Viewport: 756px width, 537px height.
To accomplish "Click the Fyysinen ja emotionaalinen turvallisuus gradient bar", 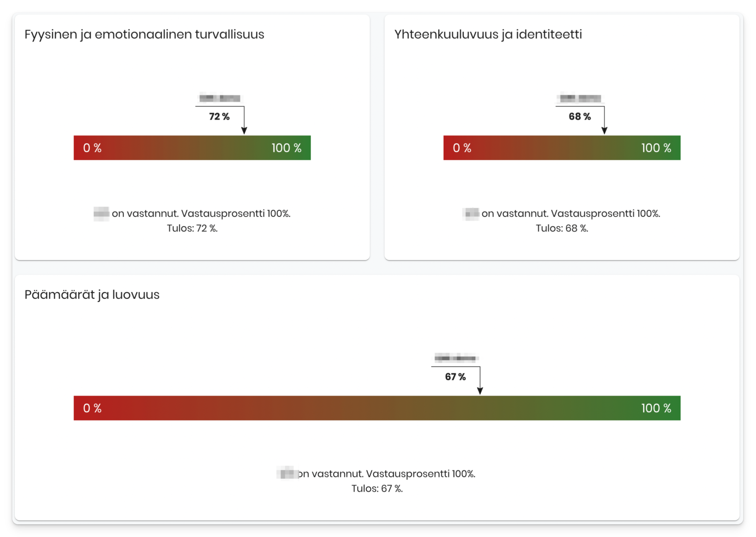I will click(x=192, y=148).
